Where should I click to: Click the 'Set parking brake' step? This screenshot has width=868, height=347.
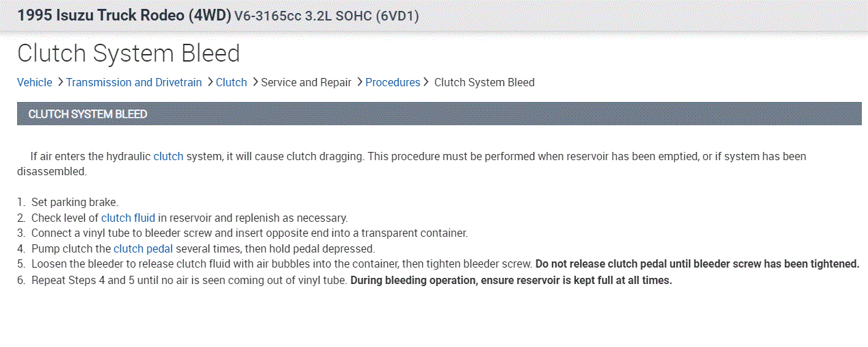(75, 202)
